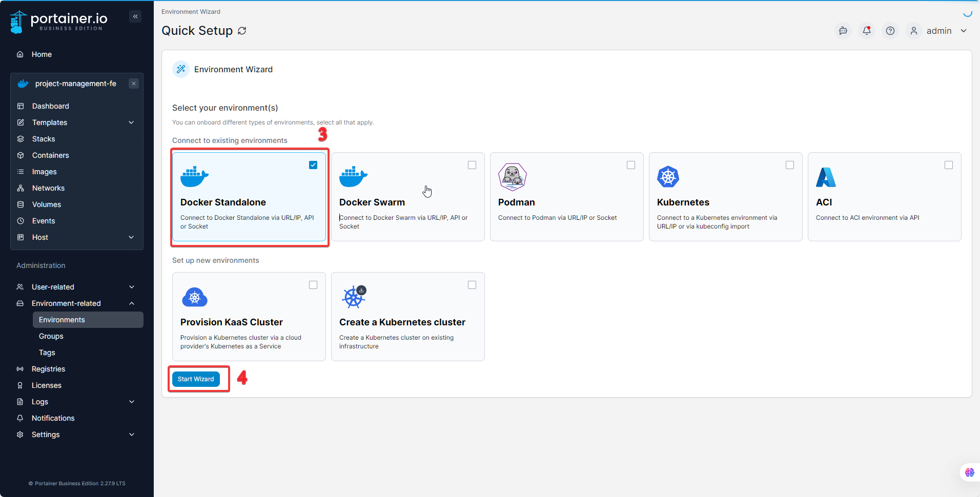Check the Kubernetes checkbox

coord(790,165)
